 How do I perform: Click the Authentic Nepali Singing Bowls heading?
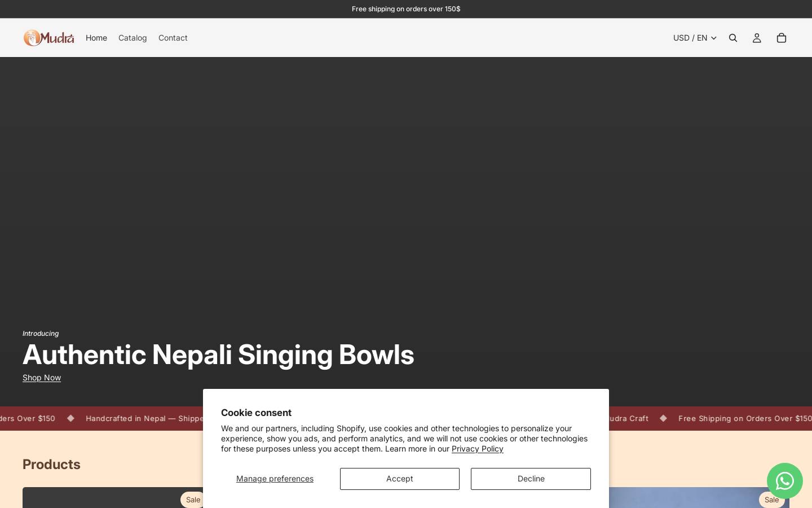pos(218,355)
